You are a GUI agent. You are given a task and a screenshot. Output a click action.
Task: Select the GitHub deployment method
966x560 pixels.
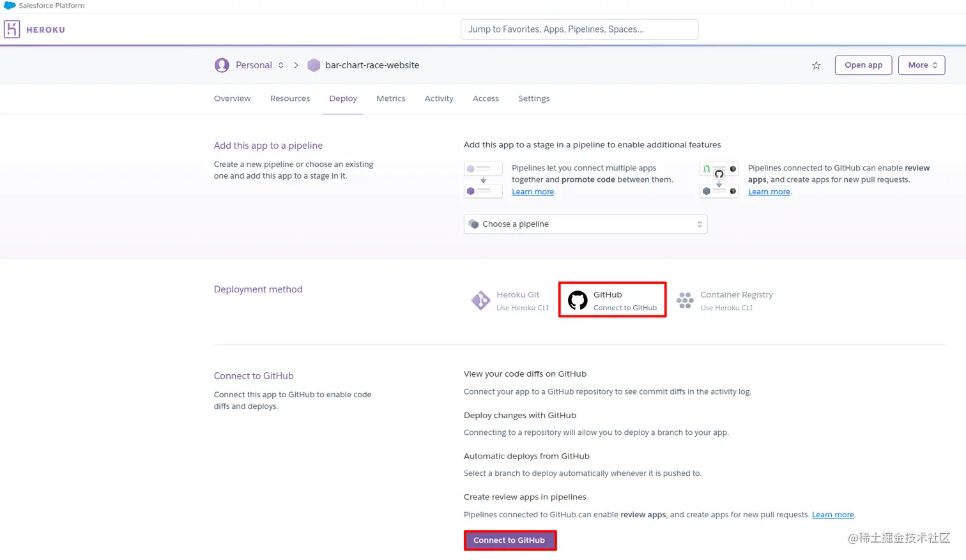(611, 299)
